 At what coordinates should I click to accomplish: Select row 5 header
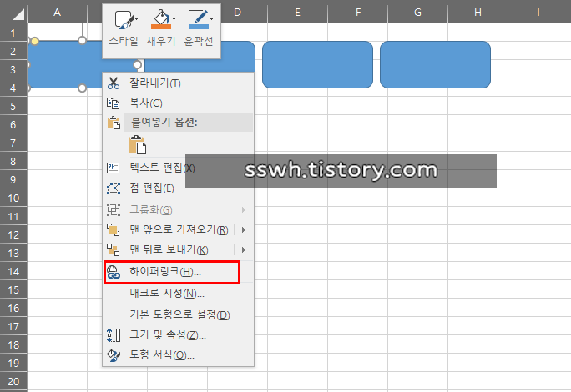(x=13, y=106)
